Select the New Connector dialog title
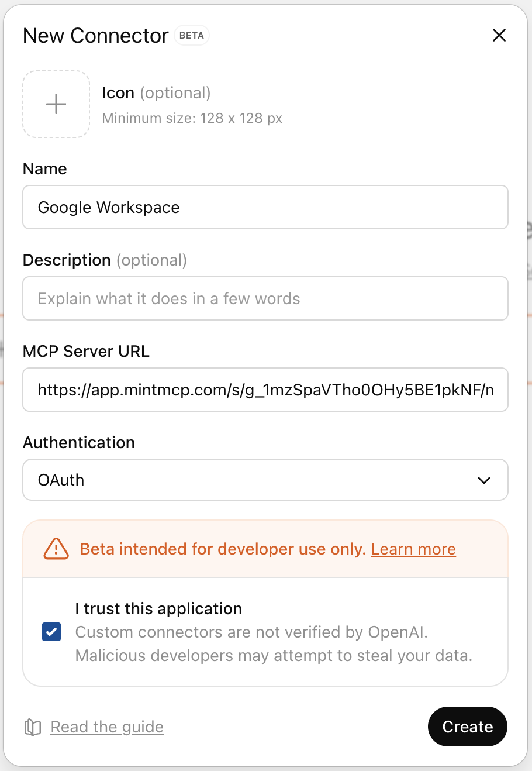 (x=95, y=35)
